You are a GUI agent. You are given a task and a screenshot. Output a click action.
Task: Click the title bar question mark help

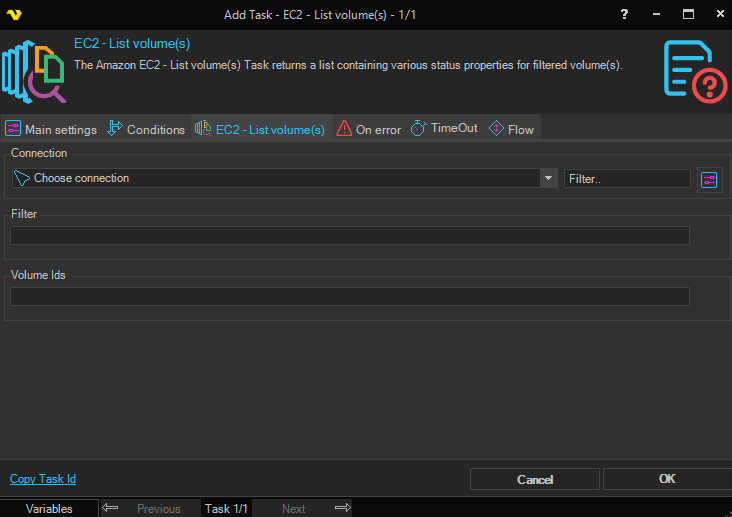point(624,14)
